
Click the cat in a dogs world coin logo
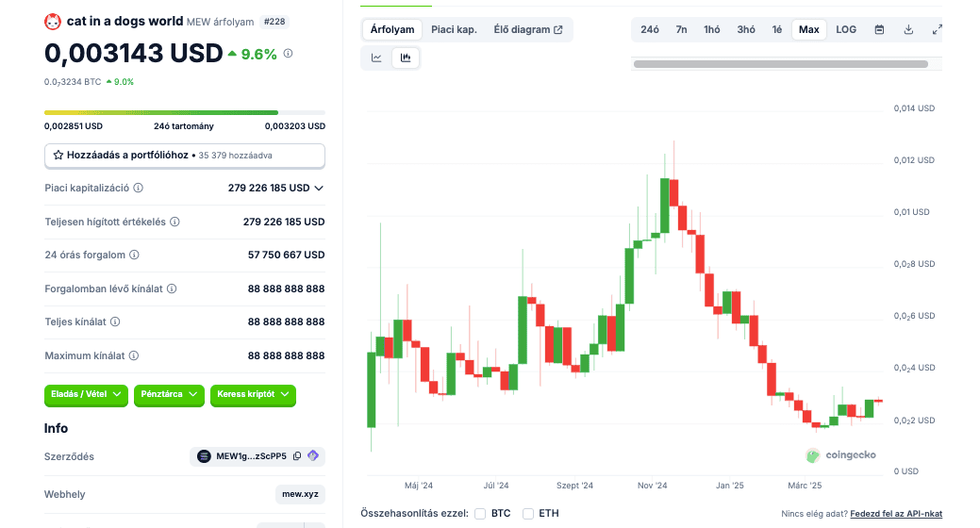pyautogui.click(x=53, y=22)
